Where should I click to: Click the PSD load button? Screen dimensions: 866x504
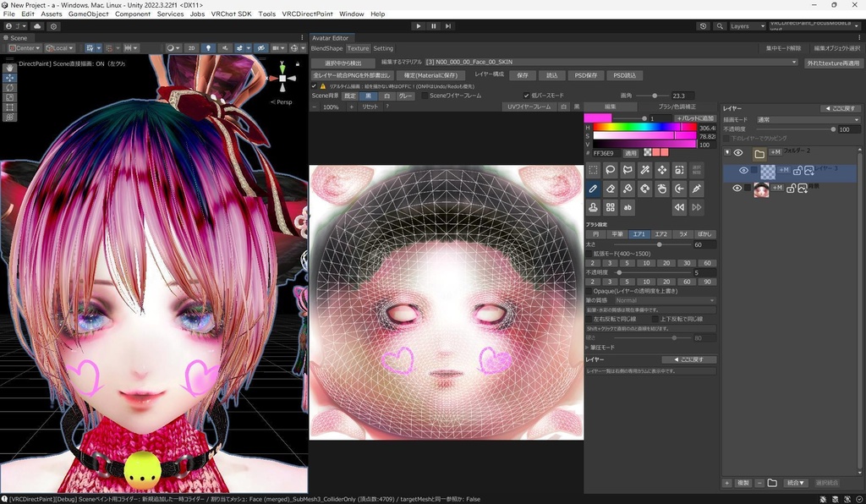pyautogui.click(x=624, y=75)
